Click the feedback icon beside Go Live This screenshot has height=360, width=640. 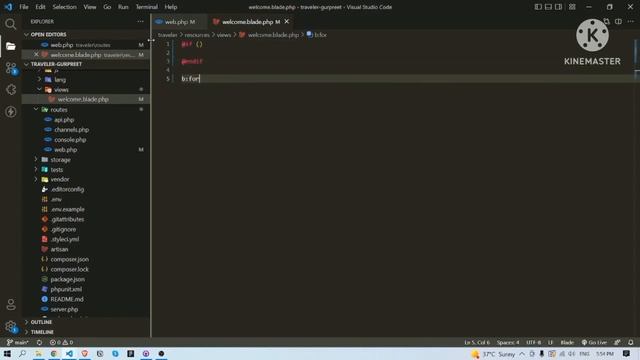pos(617,342)
